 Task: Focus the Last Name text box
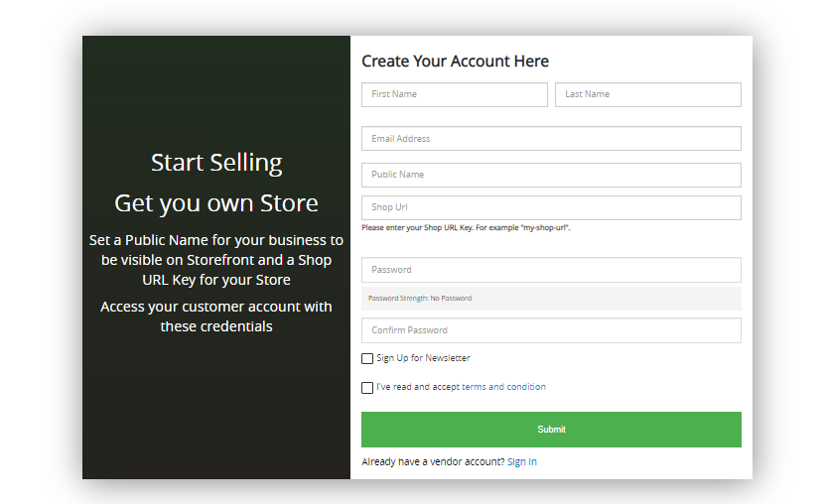(x=647, y=94)
